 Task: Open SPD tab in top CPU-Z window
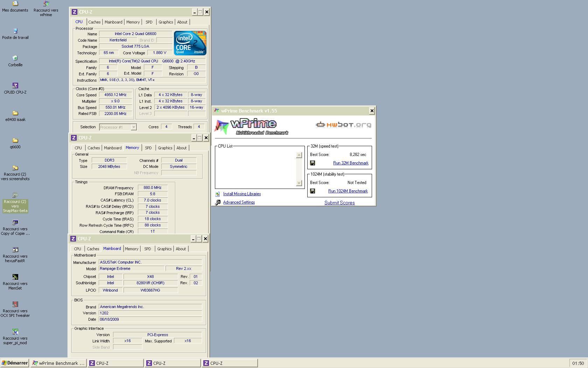[x=149, y=22]
